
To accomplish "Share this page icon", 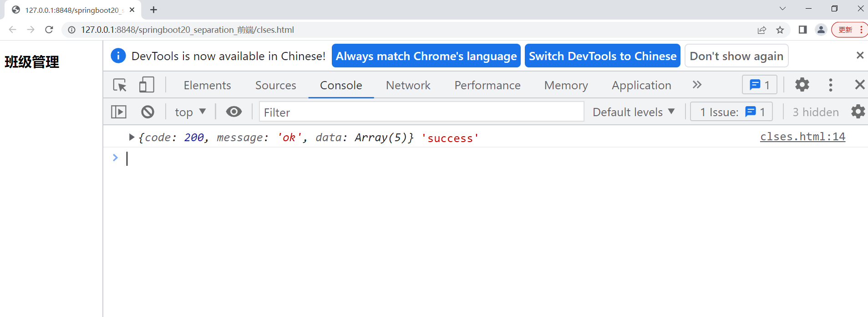I will point(761,30).
